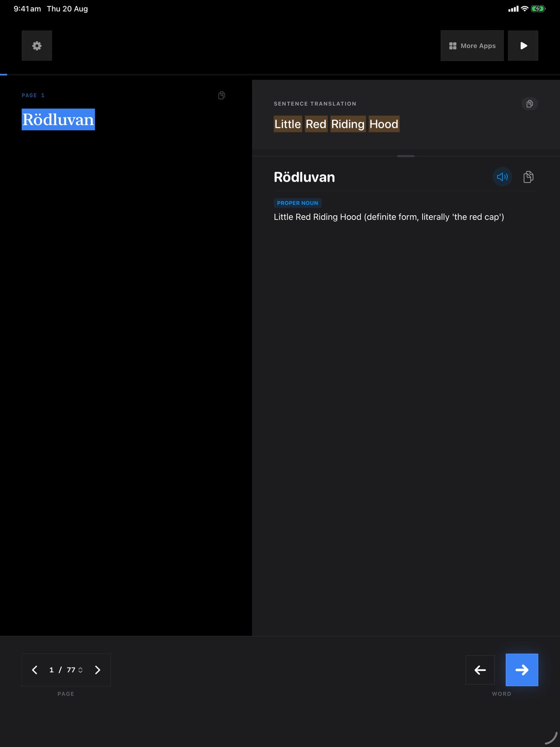The height and width of the screenshot is (747, 560).
Task: Open the More Apps menu
Action: [x=472, y=45]
